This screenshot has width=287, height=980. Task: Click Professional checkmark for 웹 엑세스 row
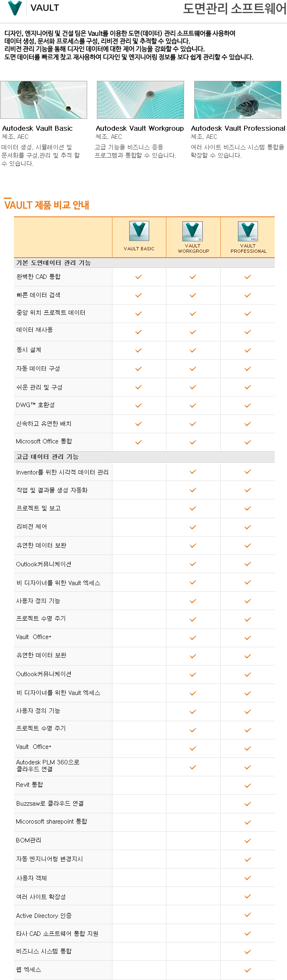(x=247, y=970)
